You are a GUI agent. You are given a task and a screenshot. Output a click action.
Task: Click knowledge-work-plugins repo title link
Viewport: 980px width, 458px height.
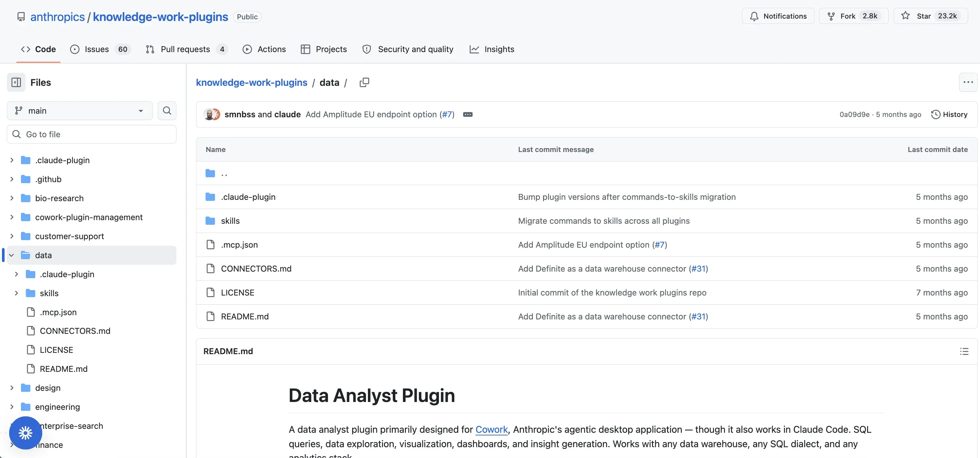pos(160,17)
